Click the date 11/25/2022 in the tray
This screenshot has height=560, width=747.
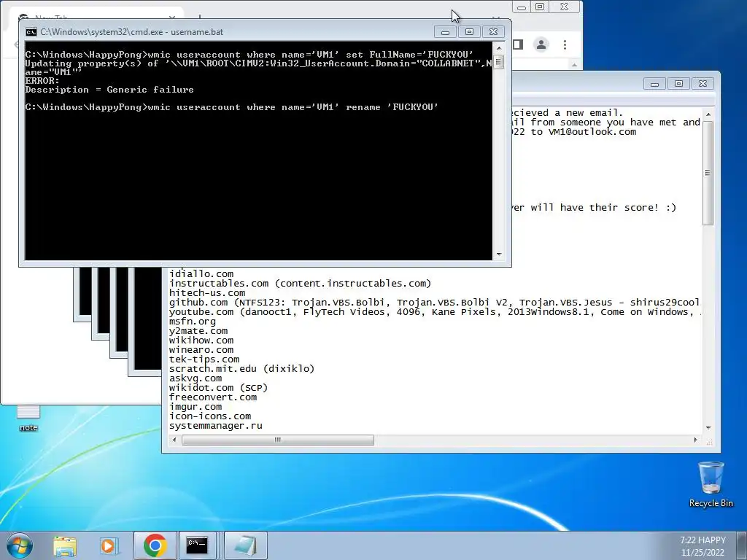pyautogui.click(x=703, y=553)
